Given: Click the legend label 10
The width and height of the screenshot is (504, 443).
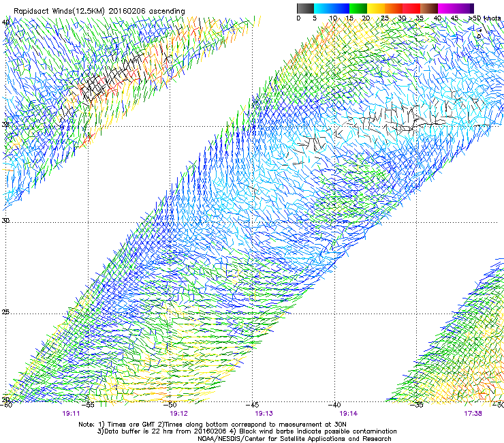Looking at the screenshot, I should click(x=333, y=18).
